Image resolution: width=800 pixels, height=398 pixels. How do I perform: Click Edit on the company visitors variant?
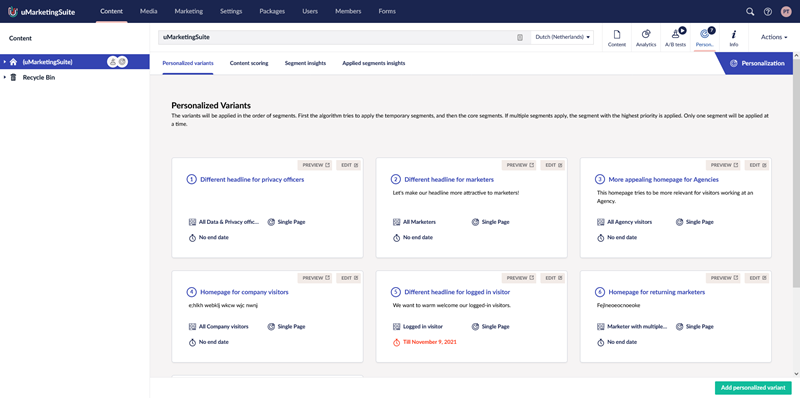pyautogui.click(x=349, y=278)
